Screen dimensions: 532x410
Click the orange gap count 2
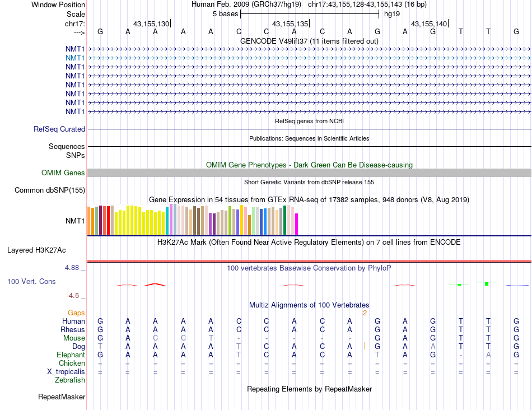coord(365,313)
